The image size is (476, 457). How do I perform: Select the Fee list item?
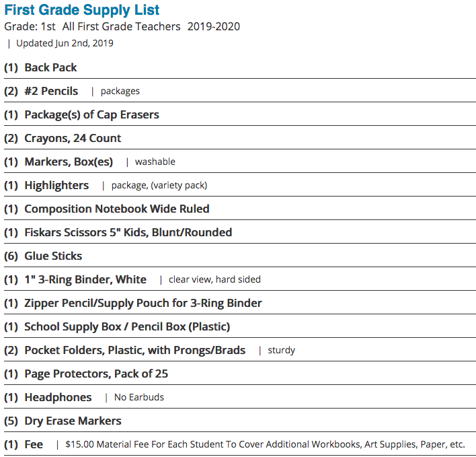34,444
